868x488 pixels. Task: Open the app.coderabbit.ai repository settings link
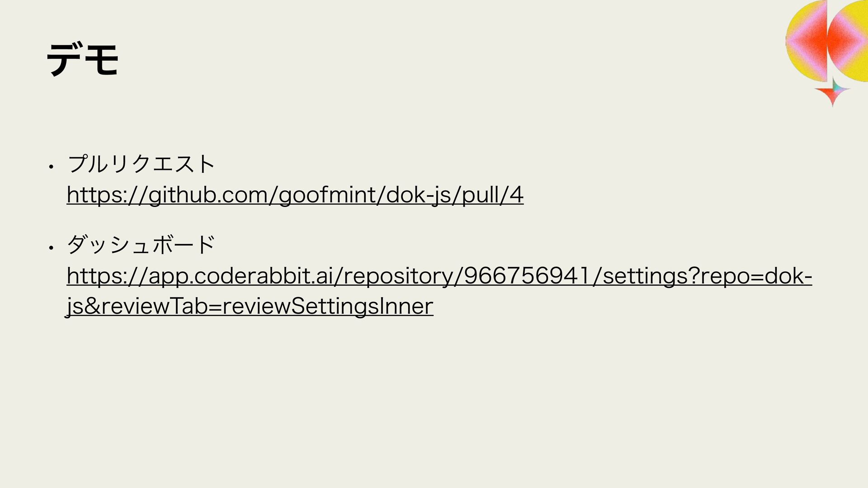[x=439, y=277]
